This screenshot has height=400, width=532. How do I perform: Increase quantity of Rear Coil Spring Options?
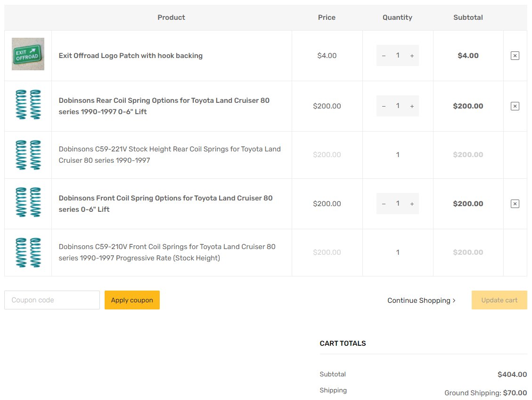[x=412, y=106]
